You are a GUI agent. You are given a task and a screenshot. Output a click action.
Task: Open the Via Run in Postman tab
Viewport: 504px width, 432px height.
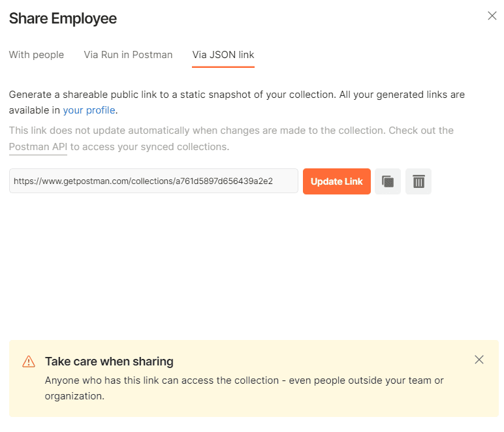click(x=128, y=55)
